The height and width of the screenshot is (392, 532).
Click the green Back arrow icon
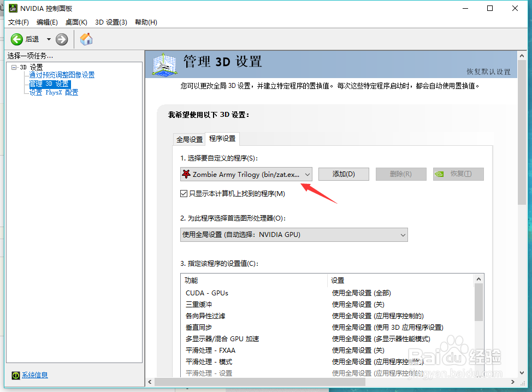coord(16,39)
